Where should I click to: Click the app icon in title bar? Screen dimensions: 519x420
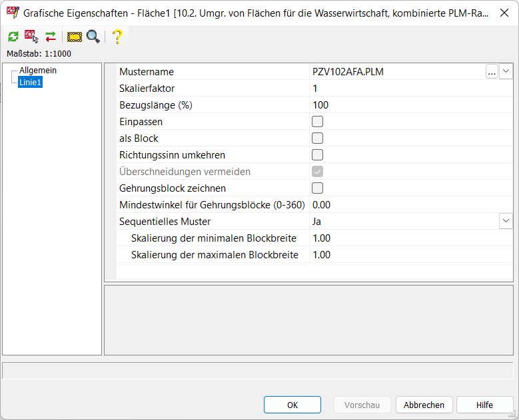tap(12, 12)
